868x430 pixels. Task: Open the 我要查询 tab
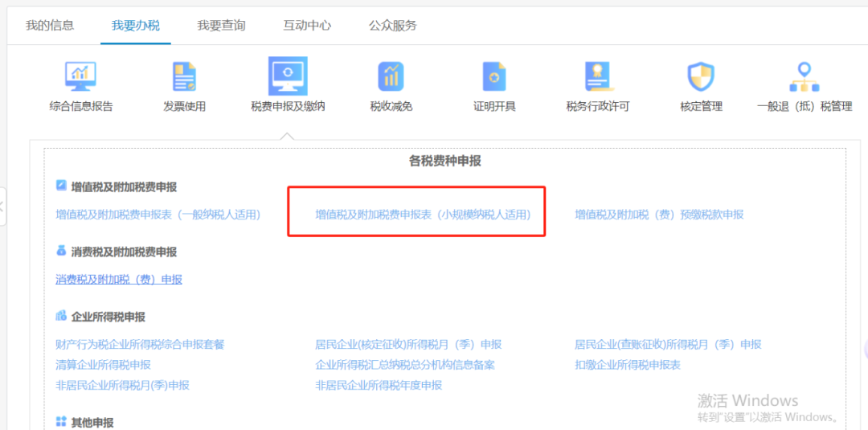pyautogui.click(x=222, y=26)
